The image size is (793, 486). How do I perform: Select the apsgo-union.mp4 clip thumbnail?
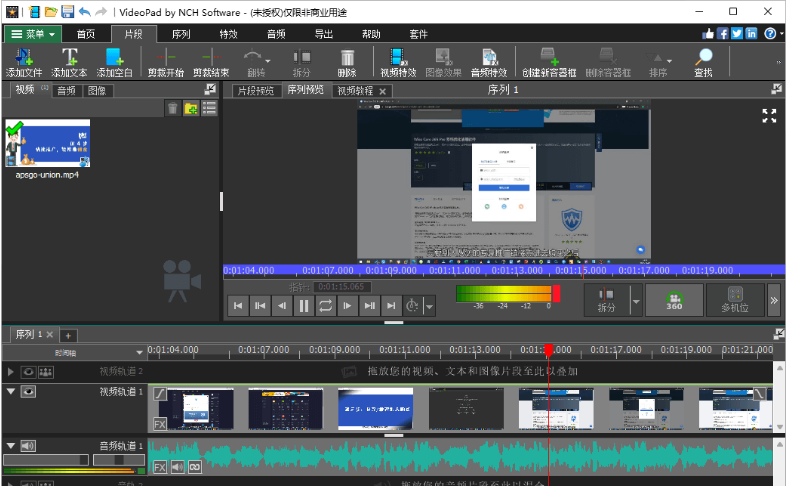[x=48, y=143]
